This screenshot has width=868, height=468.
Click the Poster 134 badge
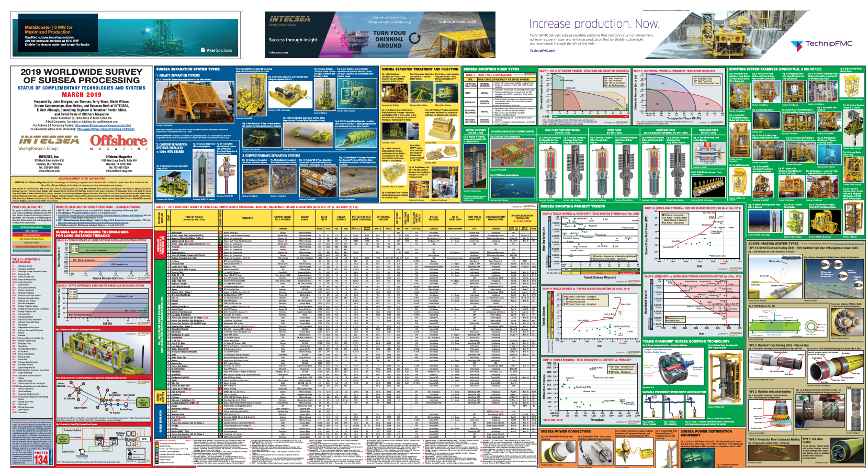41,459
